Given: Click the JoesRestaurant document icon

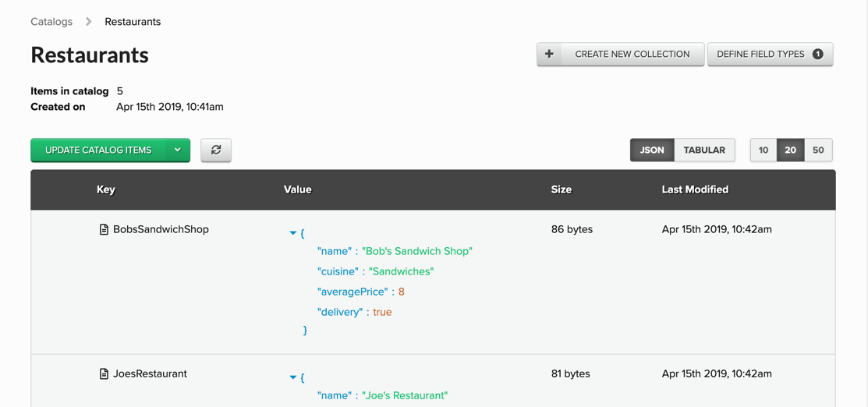Looking at the screenshot, I should 104,373.
